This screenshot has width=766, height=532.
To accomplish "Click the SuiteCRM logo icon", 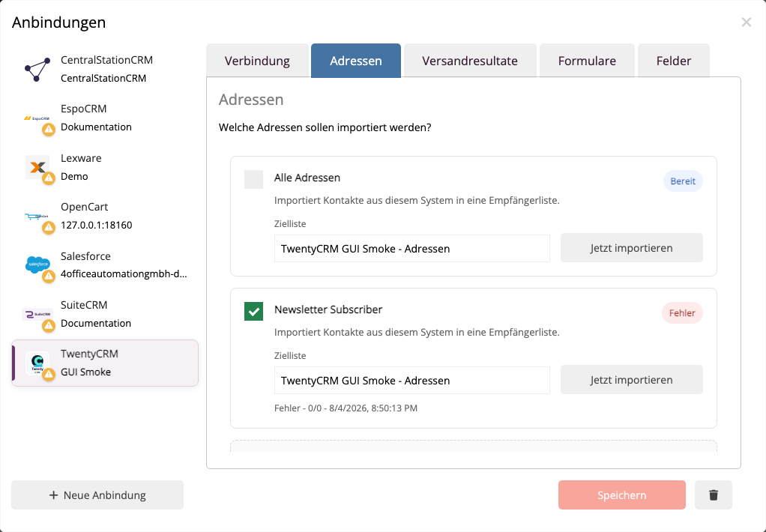I will 37,314.
